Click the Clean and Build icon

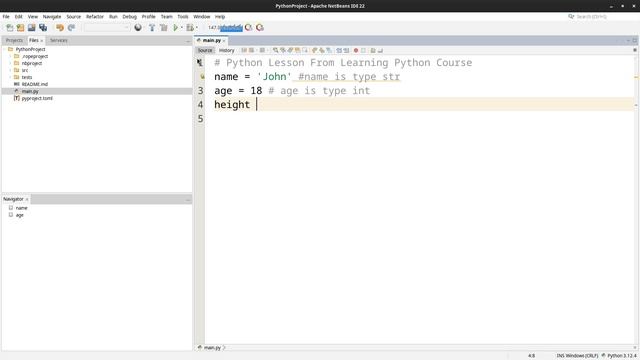click(164, 28)
